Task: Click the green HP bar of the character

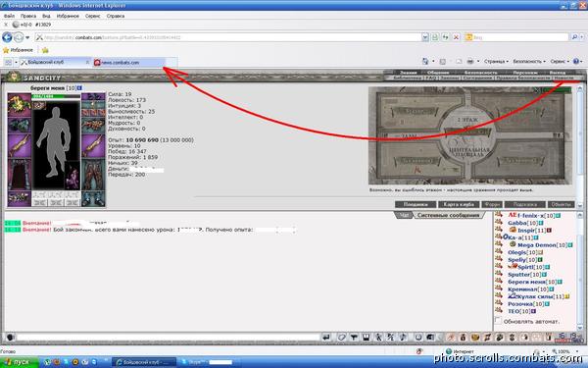Action: 56,96
